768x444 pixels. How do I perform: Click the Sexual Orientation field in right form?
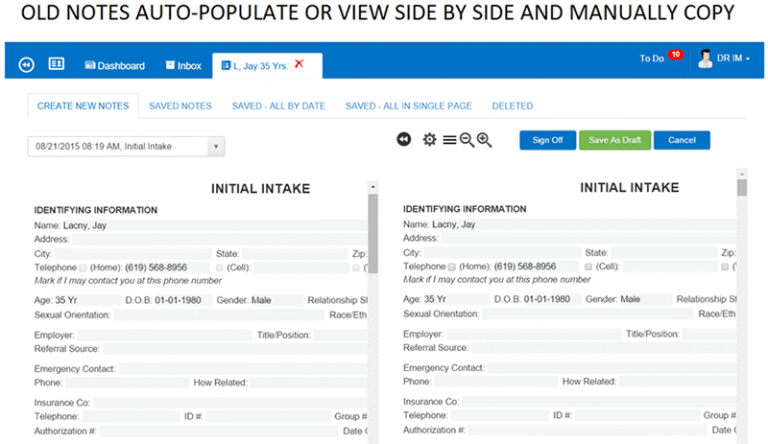pos(588,314)
